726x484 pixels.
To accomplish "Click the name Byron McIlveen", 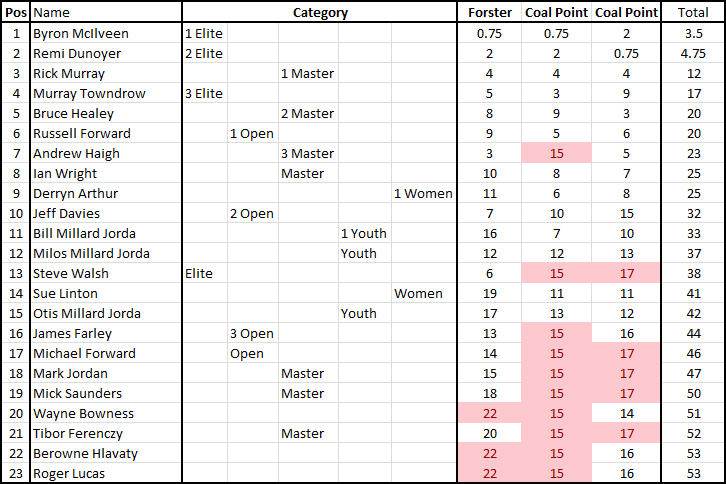I will tap(81, 33).
